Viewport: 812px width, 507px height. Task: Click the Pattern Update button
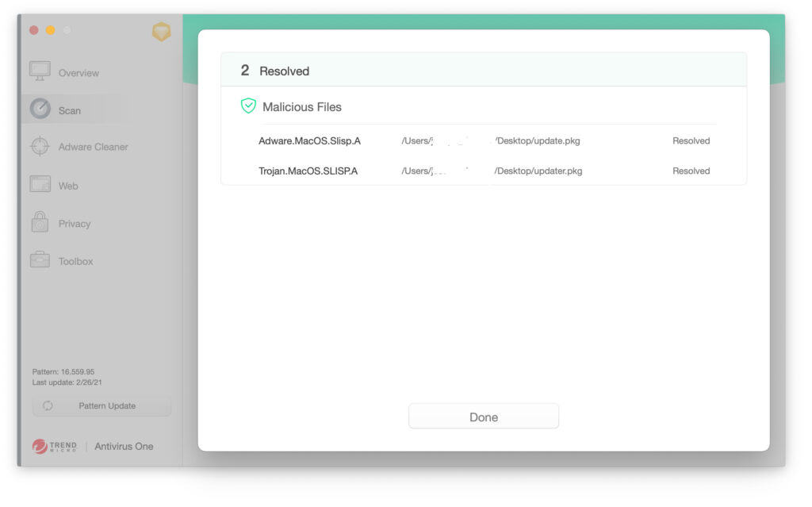click(x=101, y=406)
